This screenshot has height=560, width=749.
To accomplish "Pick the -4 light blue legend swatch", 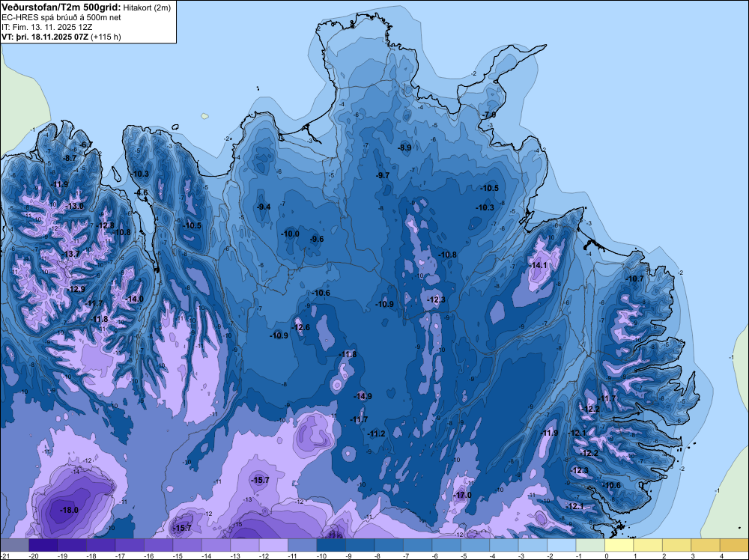I will coord(504,545).
